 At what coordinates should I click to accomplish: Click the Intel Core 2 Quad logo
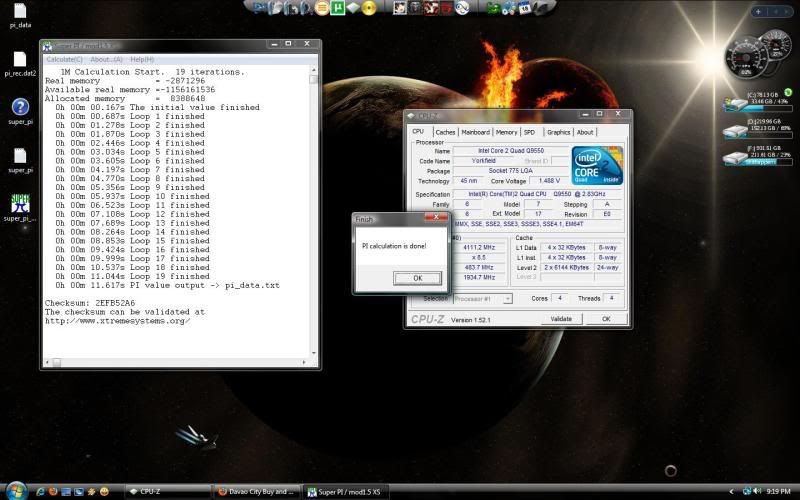pyautogui.click(x=597, y=165)
